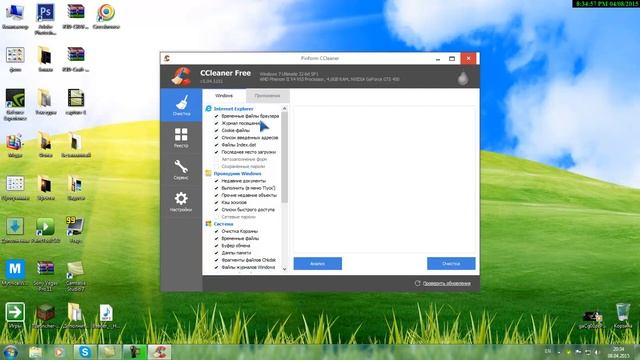
Task: Open the Fraps 99 desktop shortcut
Action: [x=76, y=229]
